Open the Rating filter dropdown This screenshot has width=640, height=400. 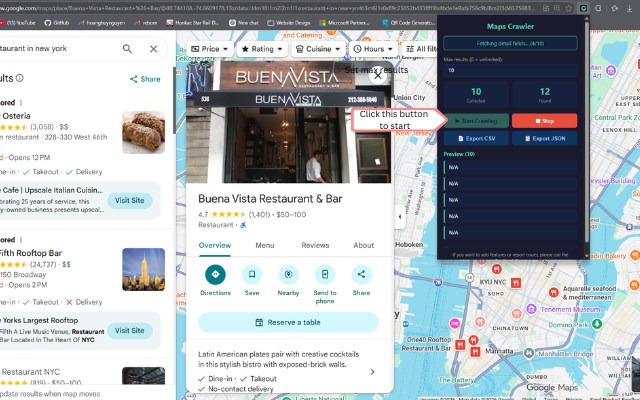point(262,49)
